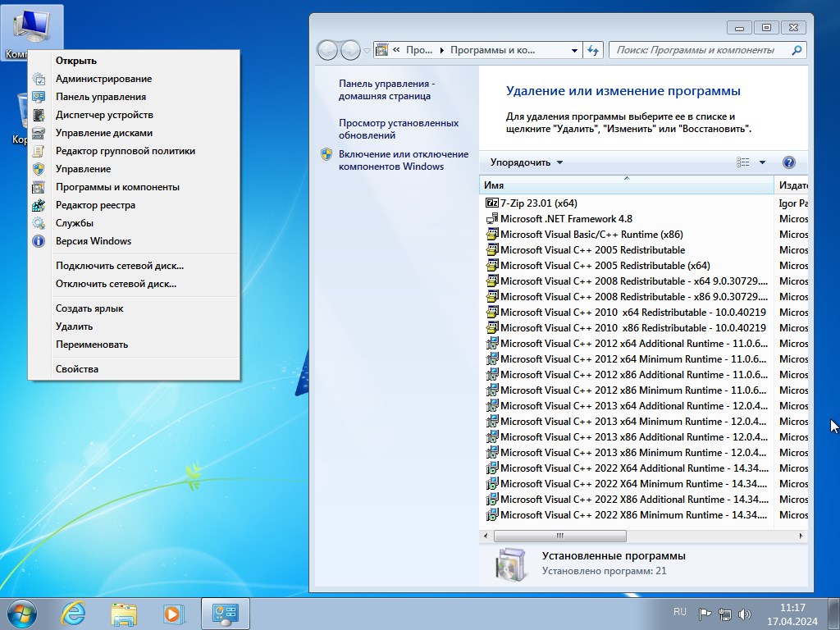Select Visual C++ 2022 X86 Minimum Runtime row

pyautogui.click(x=626, y=515)
